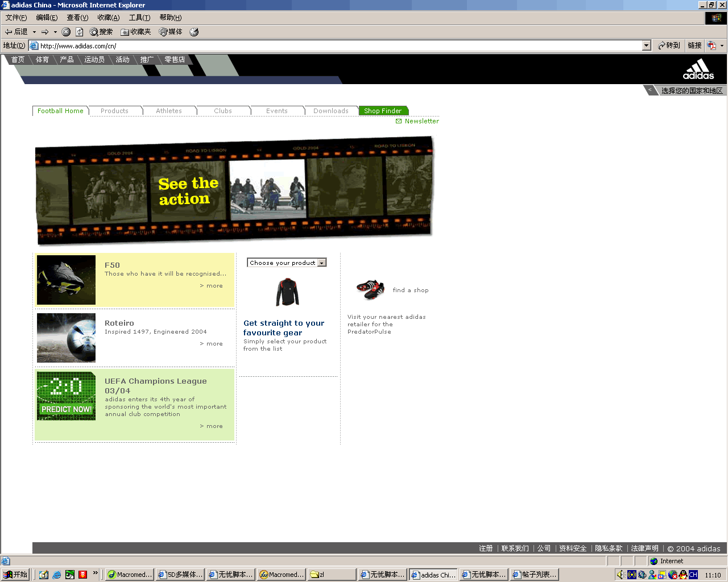Open the 选择您的国家和地区 region selector
728x582 pixels.
tap(692, 90)
